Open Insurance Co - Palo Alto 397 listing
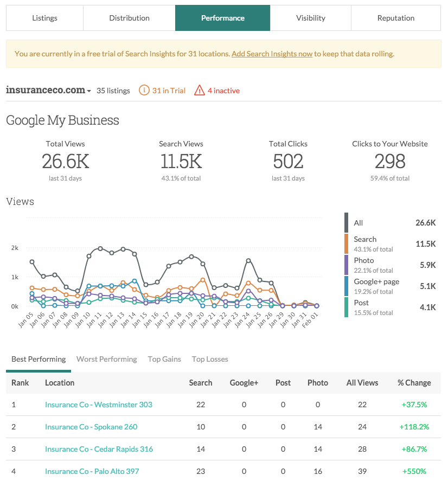448x481 pixels. [91, 471]
